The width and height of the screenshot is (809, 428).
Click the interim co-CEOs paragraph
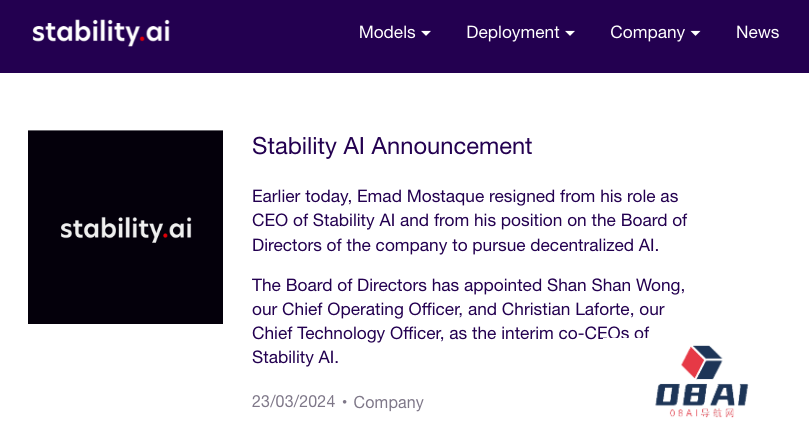(x=469, y=320)
